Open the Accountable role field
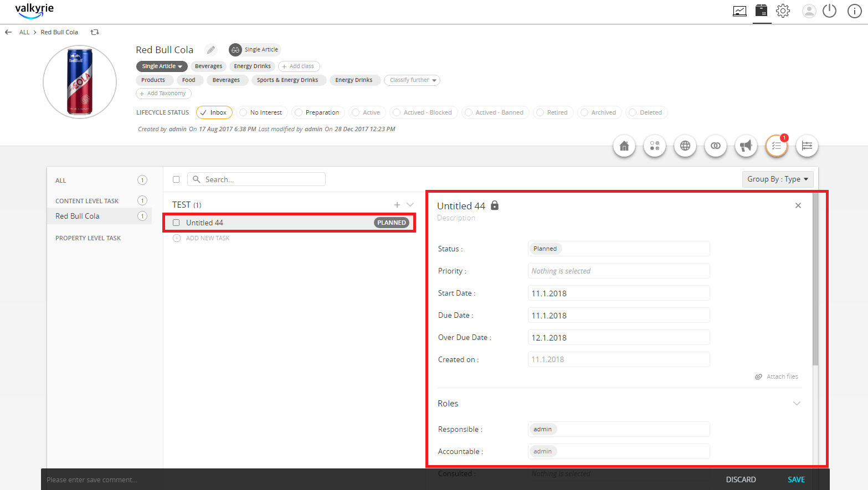Screen dimensions: 868x490 (x=619, y=451)
